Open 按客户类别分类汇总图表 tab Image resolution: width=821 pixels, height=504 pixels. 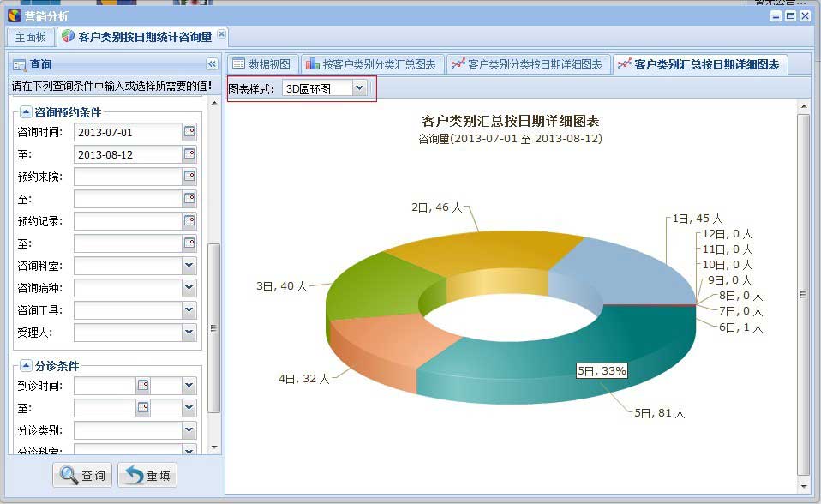point(372,64)
